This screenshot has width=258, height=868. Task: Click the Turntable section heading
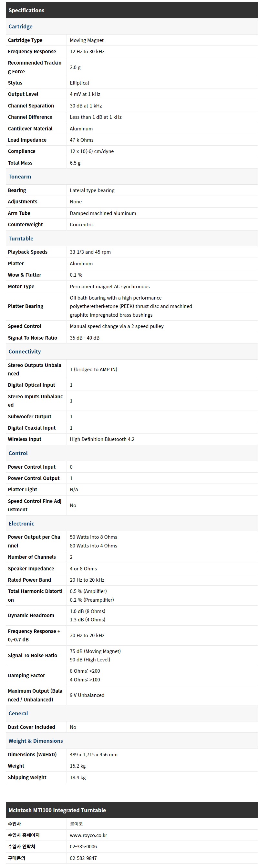[x=21, y=238]
